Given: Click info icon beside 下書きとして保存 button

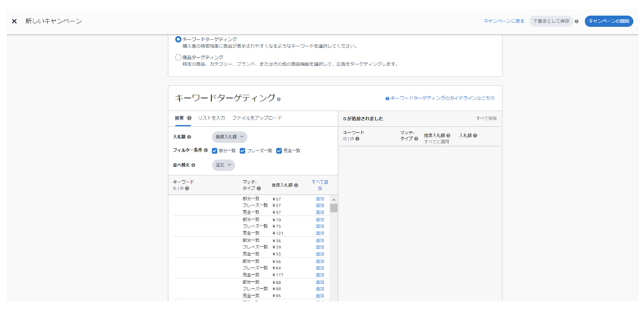Looking at the screenshot, I should pos(576,22).
